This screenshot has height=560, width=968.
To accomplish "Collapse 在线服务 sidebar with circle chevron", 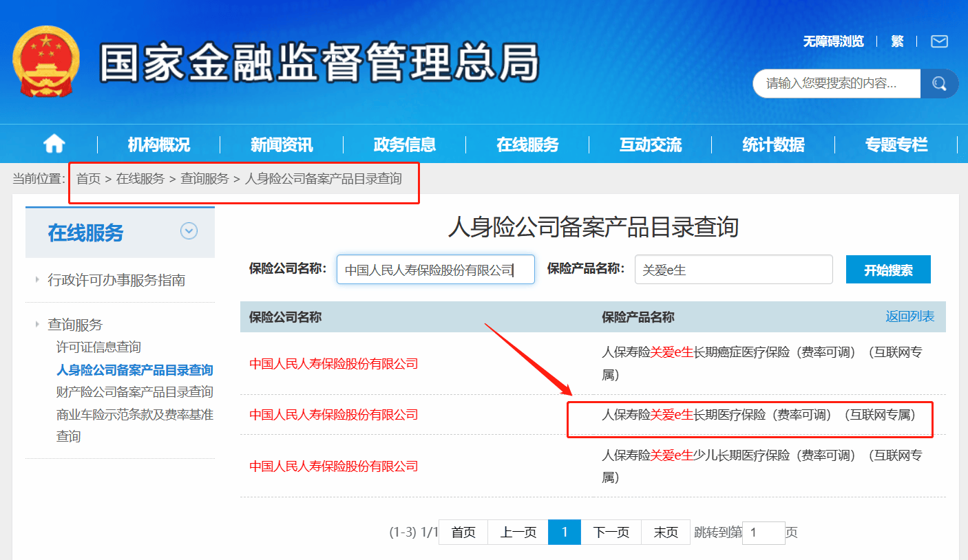I will (x=189, y=232).
